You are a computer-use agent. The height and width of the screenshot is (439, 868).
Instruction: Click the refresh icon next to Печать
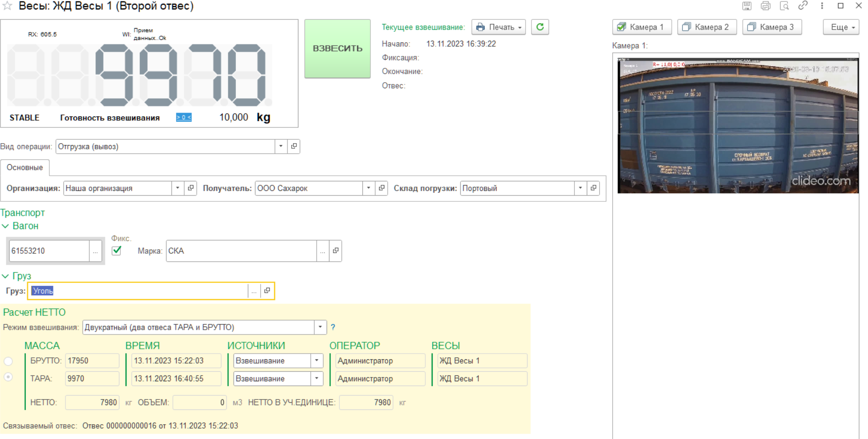pos(540,27)
